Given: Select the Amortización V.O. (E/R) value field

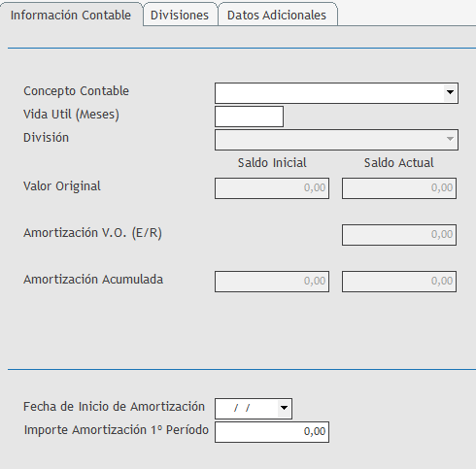Looking at the screenshot, I should [399, 235].
